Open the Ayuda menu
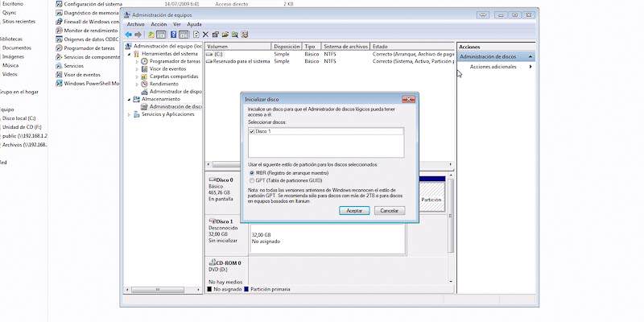This screenshot has height=322, width=644. coord(194,24)
